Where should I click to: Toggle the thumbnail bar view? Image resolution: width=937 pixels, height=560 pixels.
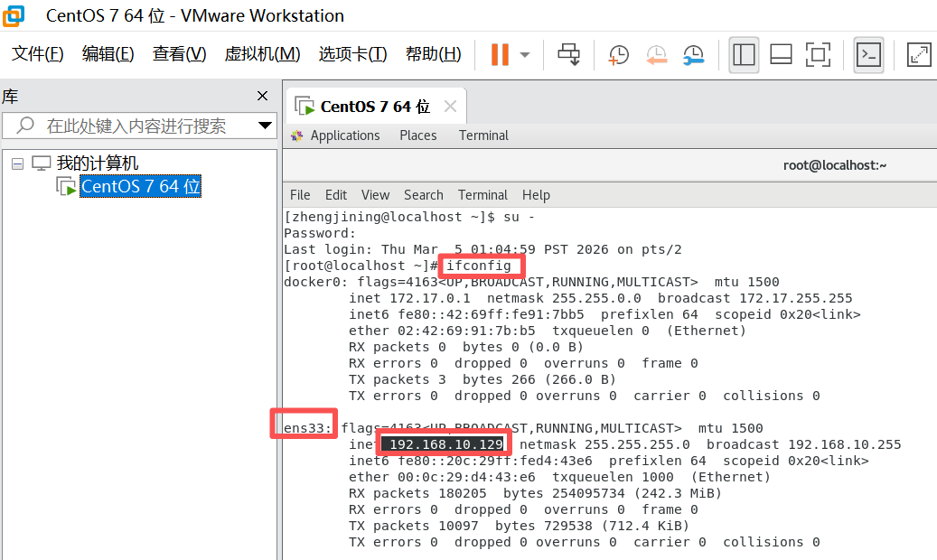pyautogui.click(x=781, y=55)
